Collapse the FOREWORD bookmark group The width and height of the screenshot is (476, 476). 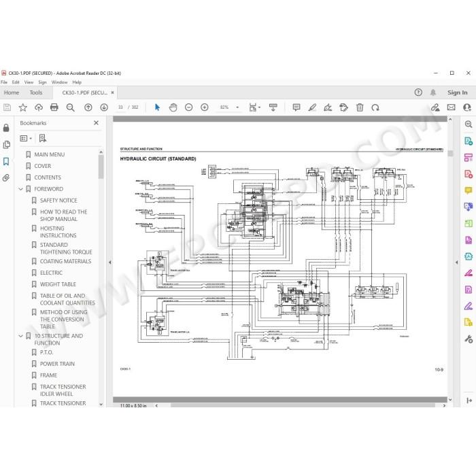click(20, 189)
